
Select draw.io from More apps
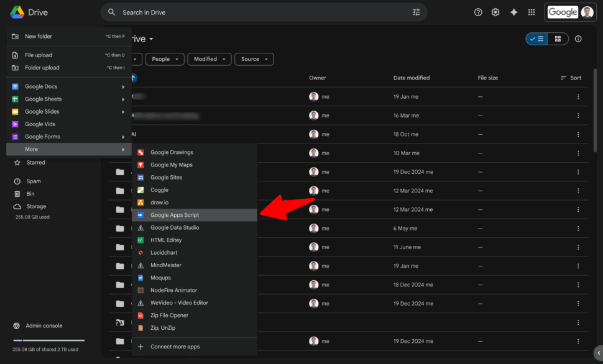tap(160, 202)
